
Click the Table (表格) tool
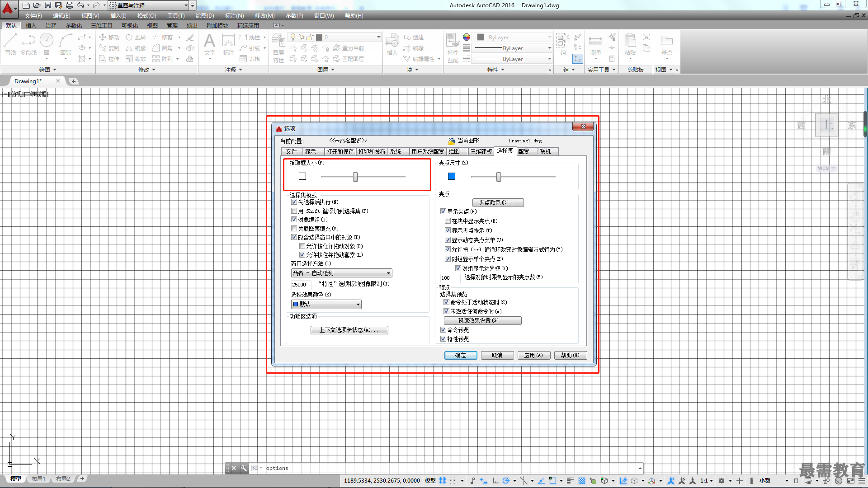coord(250,59)
